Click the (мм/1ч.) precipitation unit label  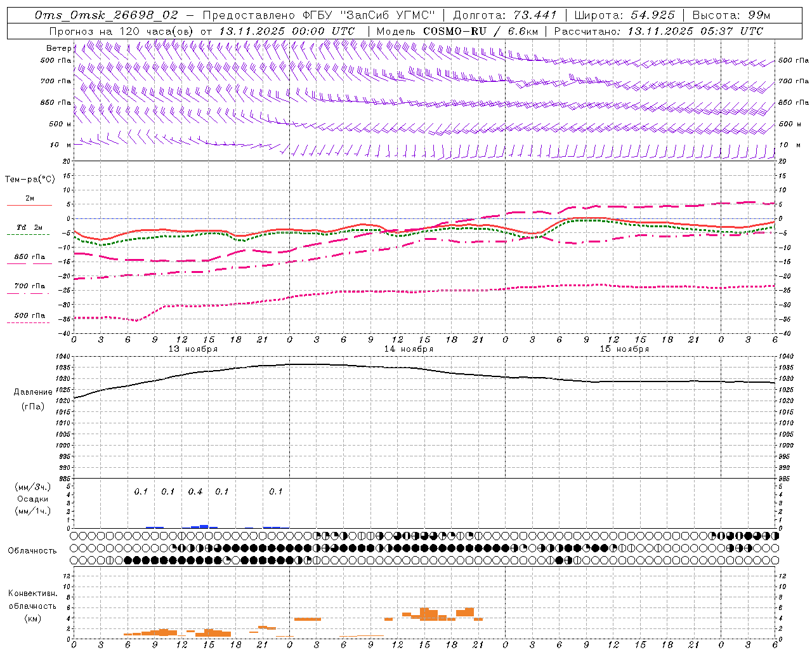point(33,512)
